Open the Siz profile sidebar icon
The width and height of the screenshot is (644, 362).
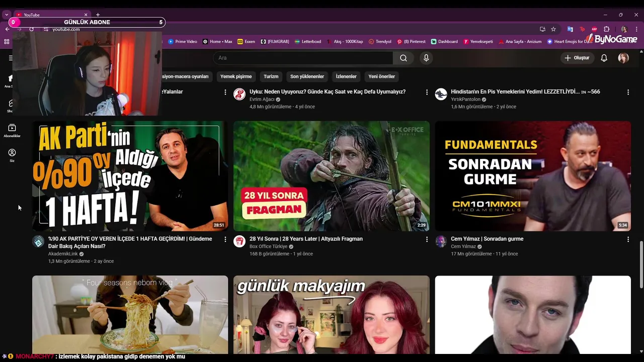pyautogui.click(x=12, y=155)
